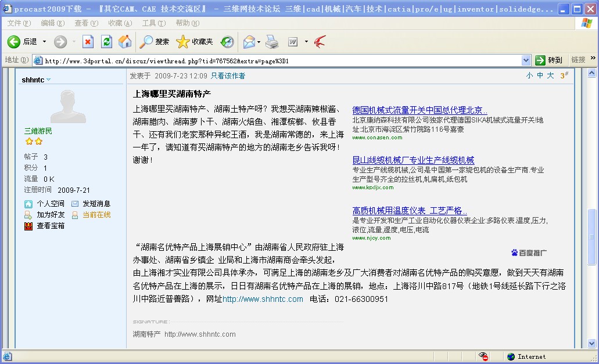Click 发短消息 send message link
Image resolution: width=599 pixels, height=364 pixels.
(x=96, y=204)
